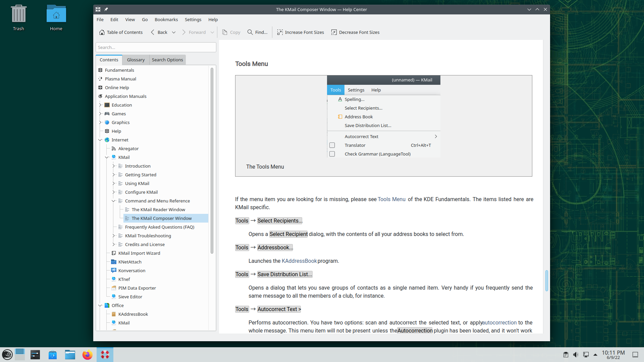The width and height of the screenshot is (644, 362).
Task: Click the volume icon in system tray
Action: 576,355
